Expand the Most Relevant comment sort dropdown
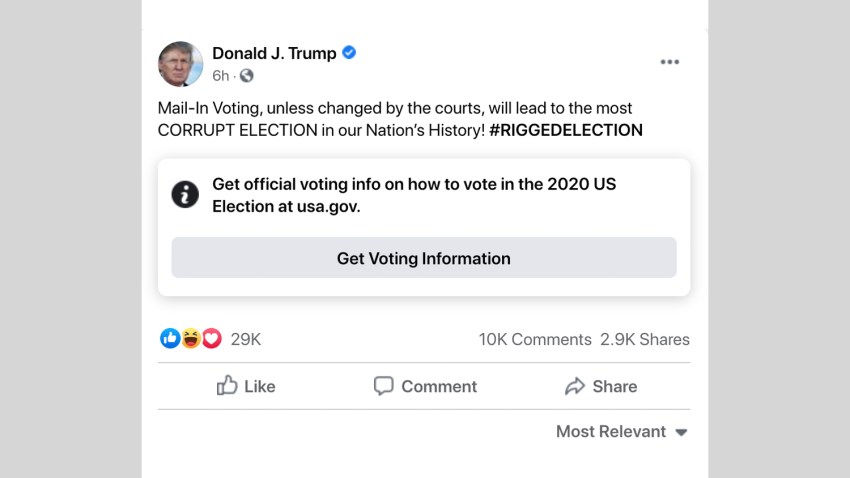Screen dimensions: 850x478 (621, 432)
